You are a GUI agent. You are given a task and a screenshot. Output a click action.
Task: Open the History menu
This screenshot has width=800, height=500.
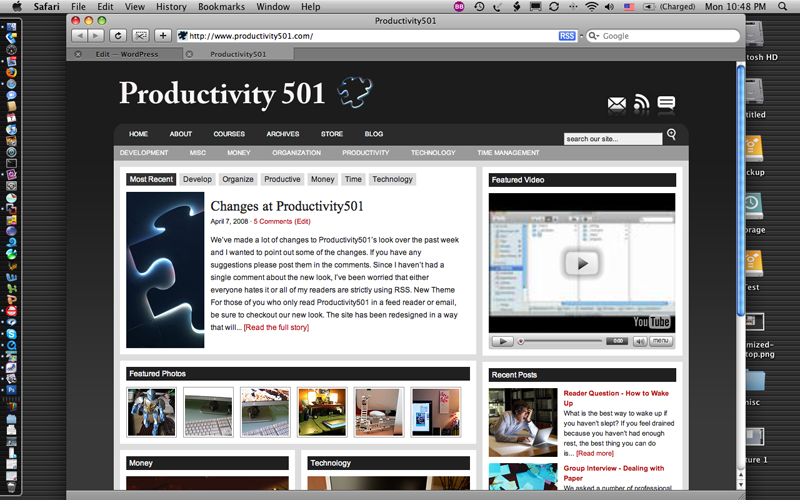[x=171, y=7]
